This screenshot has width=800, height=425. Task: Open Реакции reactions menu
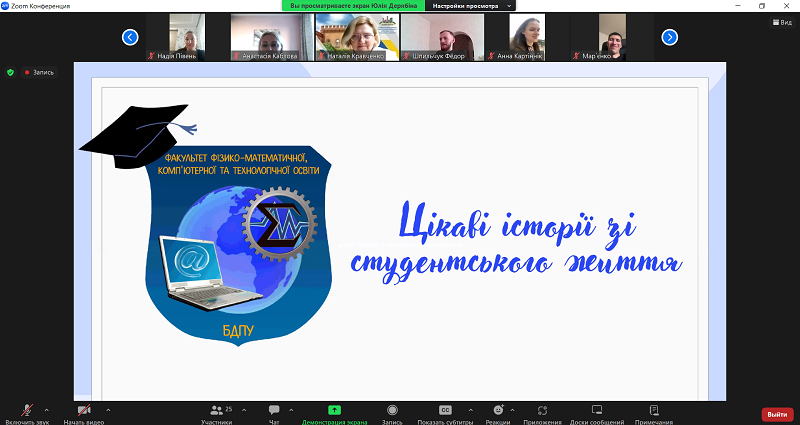[498, 414]
